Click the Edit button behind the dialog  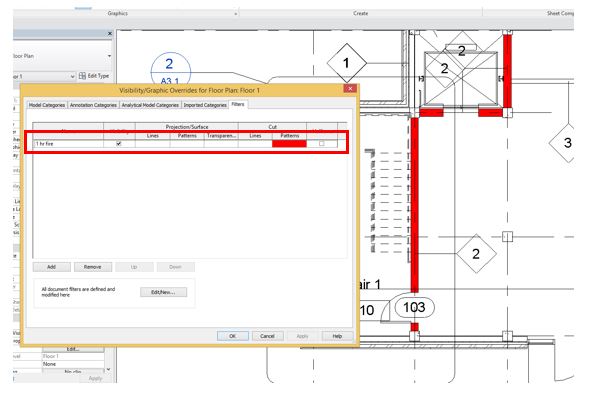[x=73, y=349]
